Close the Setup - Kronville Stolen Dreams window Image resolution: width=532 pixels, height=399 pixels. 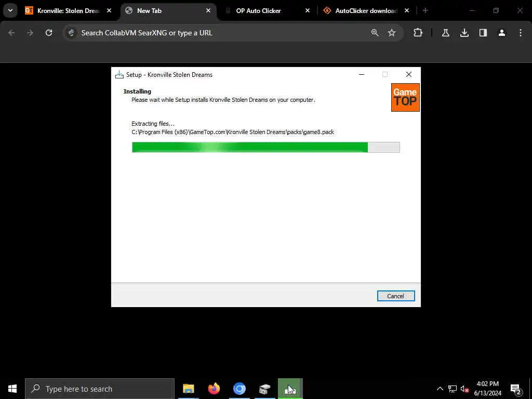[409, 75]
